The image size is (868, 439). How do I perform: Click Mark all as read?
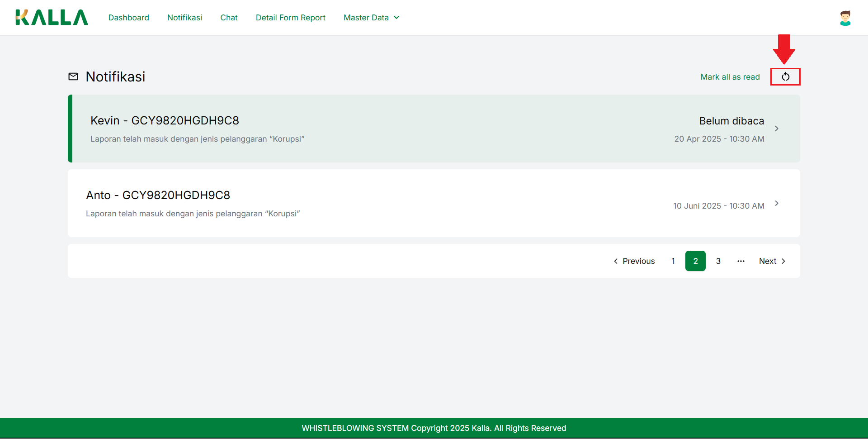pyautogui.click(x=730, y=77)
